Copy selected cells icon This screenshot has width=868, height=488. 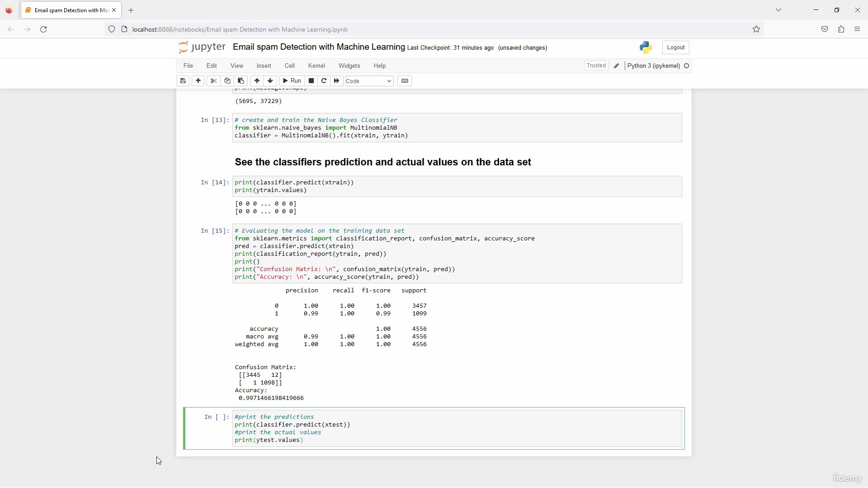[x=227, y=81]
